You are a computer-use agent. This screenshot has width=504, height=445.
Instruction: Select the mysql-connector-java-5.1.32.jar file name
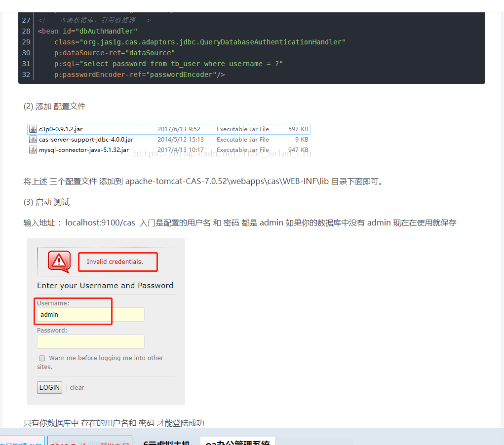[x=84, y=149]
